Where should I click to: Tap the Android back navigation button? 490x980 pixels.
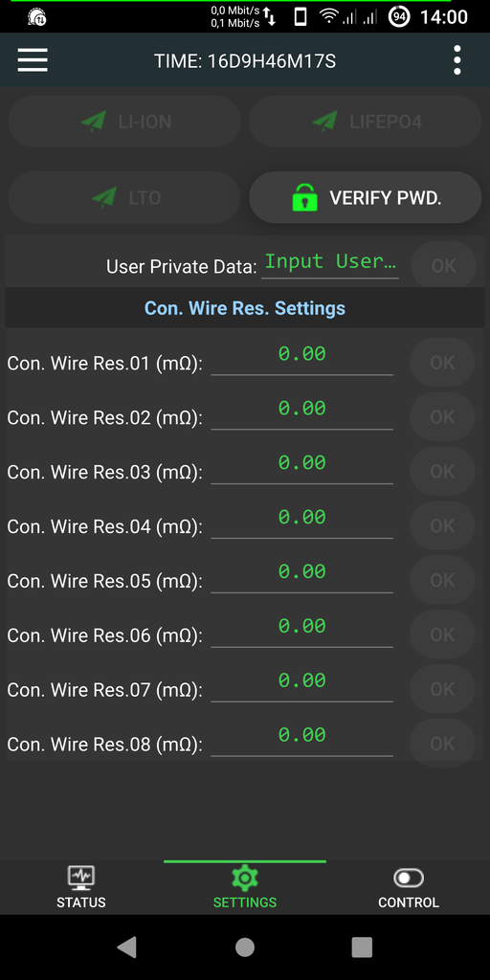(x=127, y=947)
